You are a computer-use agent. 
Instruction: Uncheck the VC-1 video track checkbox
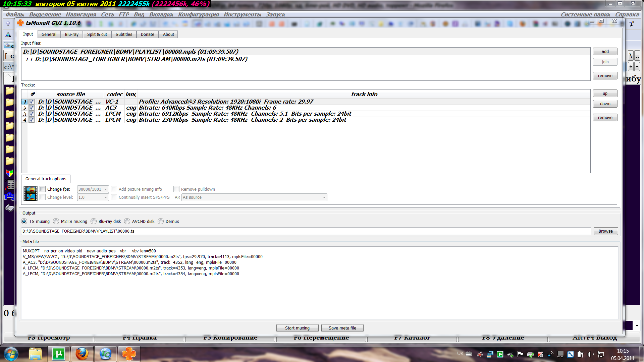(x=32, y=102)
